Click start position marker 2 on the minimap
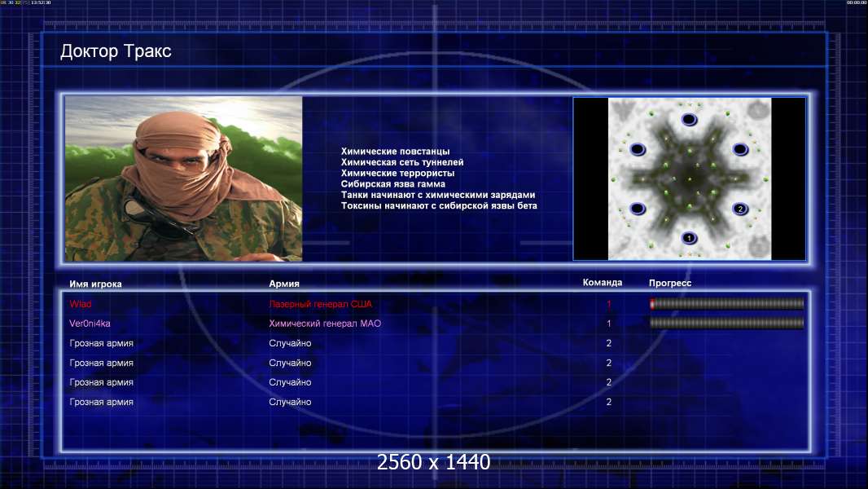This screenshot has width=868, height=489. point(740,209)
